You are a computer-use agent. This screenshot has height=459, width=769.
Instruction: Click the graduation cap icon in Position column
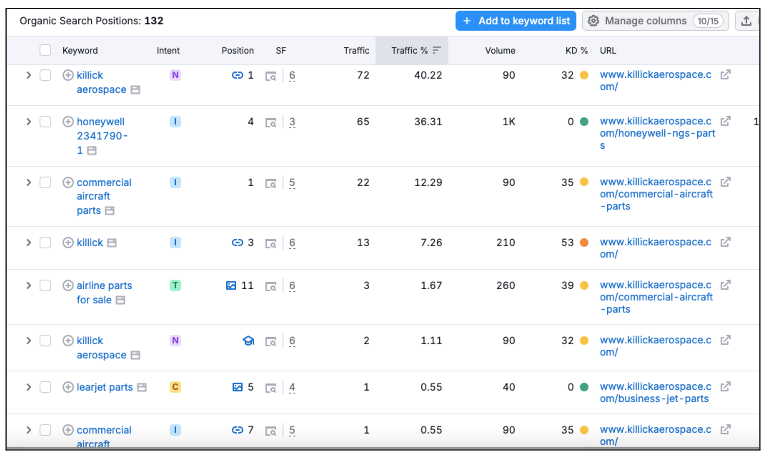click(248, 341)
